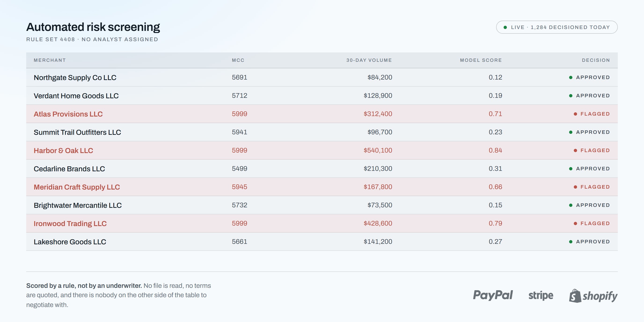Click the Scored by a rule footnote
The height and width of the screenshot is (322, 644).
(118, 295)
